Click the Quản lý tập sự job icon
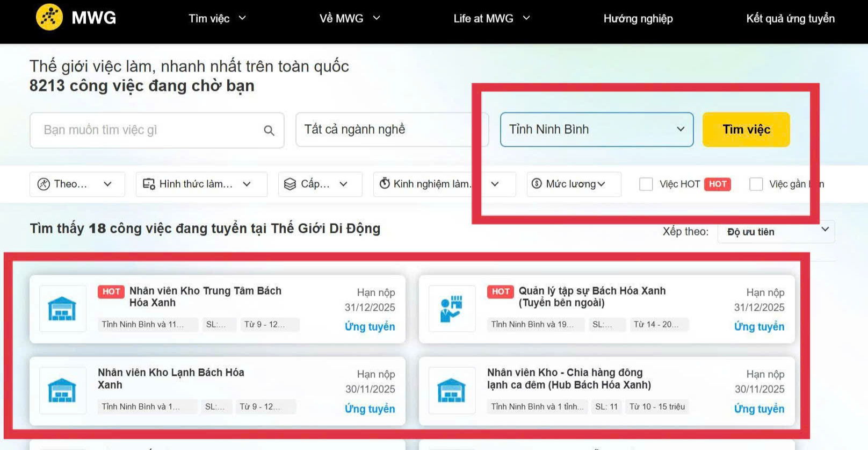 451,309
